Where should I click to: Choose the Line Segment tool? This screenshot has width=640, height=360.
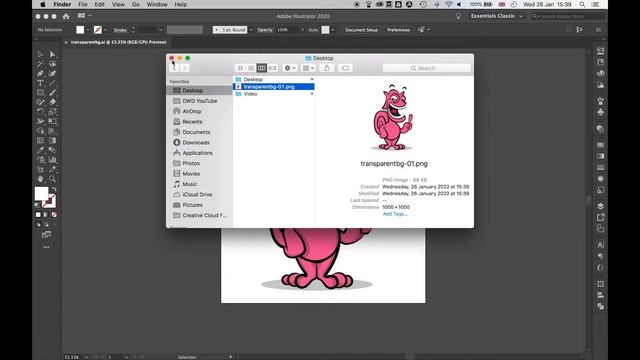[52, 83]
